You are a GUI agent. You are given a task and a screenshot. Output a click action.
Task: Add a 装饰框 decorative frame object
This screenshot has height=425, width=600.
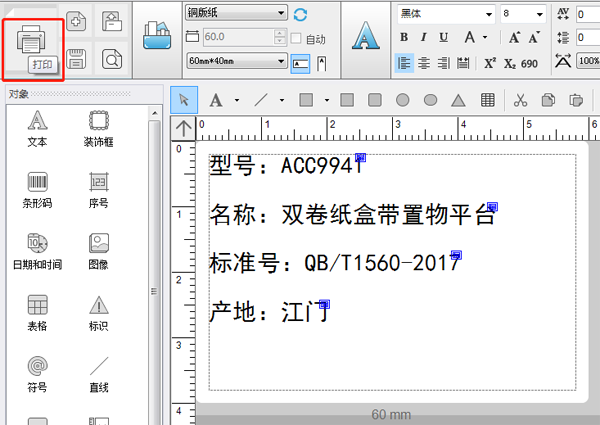pos(99,129)
